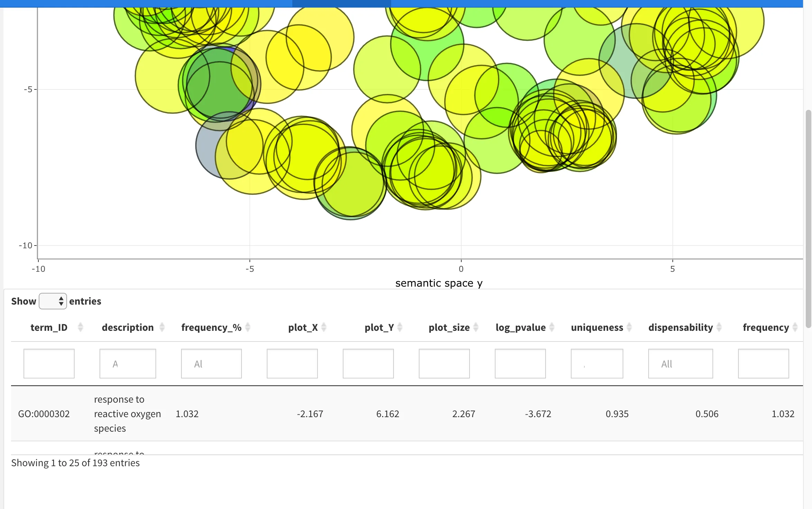Sort by plot_size column arrows
This screenshot has height=509, width=812.
point(475,327)
